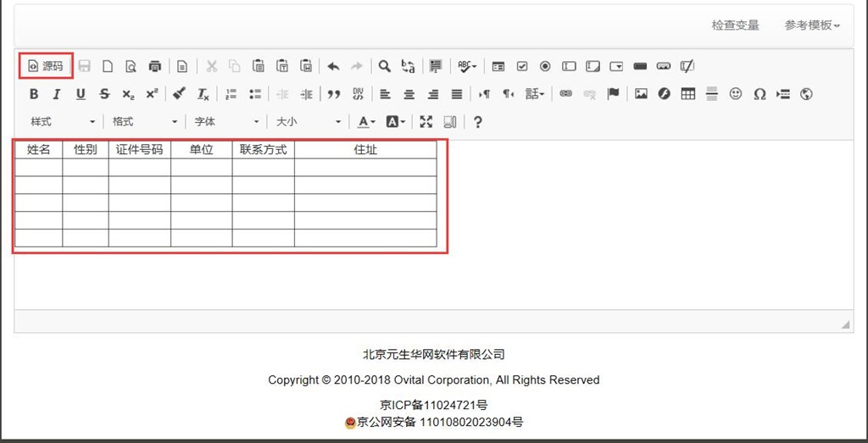Click the undo arrow button
Screen dimensions: 868x443
click(x=333, y=66)
